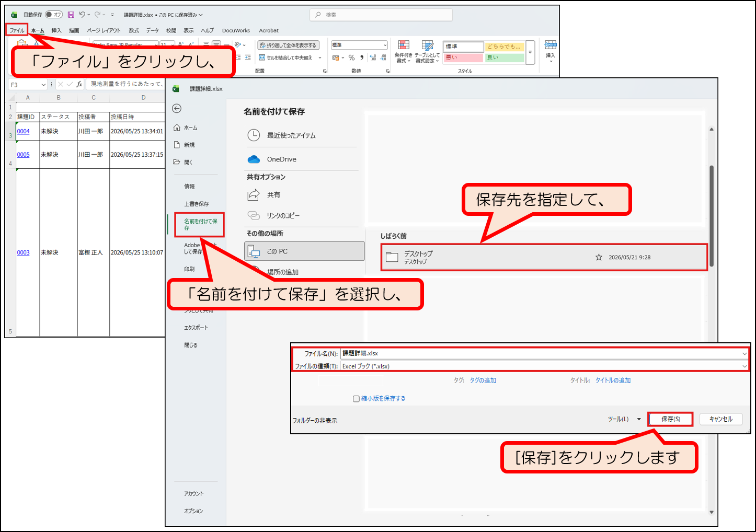This screenshot has height=532, width=756.
Task: Click the Redo arrow icon
Action: click(x=97, y=15)
